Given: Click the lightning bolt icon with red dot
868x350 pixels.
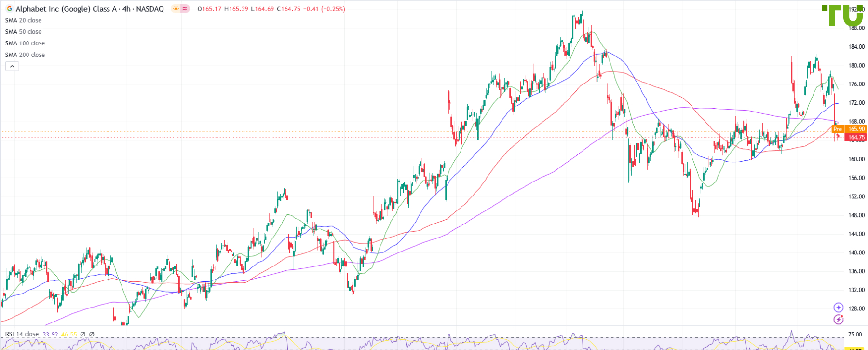Looking at the screenshot, I should 839,319.
